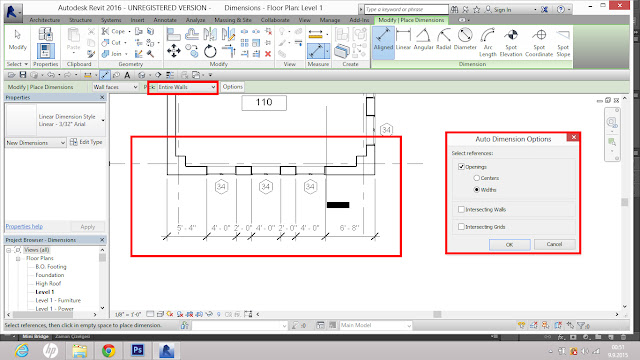Open the Architecture ribbon tab
Viewport: 640px width, 360px height.
pyautogui.click(x=44, y=20)
